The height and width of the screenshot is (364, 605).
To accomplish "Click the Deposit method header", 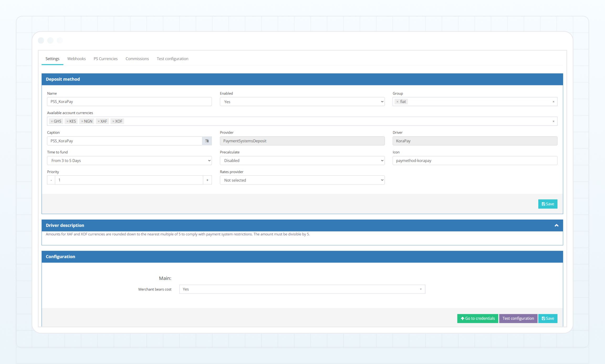I will (x=302, y=79).
